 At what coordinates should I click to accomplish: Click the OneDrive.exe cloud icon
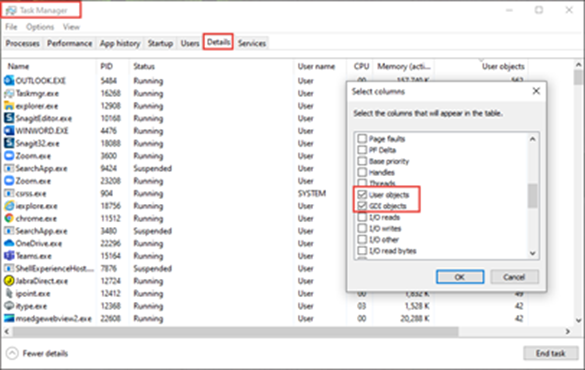tap(9, 243)
